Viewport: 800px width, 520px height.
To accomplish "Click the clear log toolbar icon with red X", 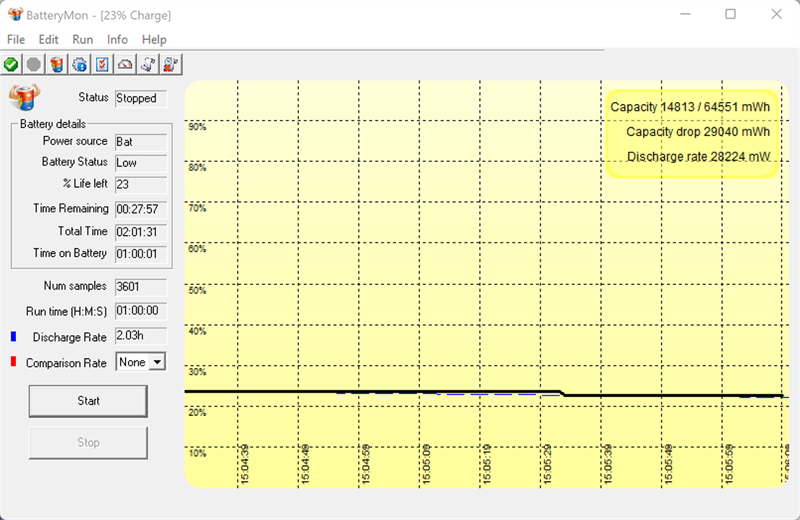I will 171,64.
